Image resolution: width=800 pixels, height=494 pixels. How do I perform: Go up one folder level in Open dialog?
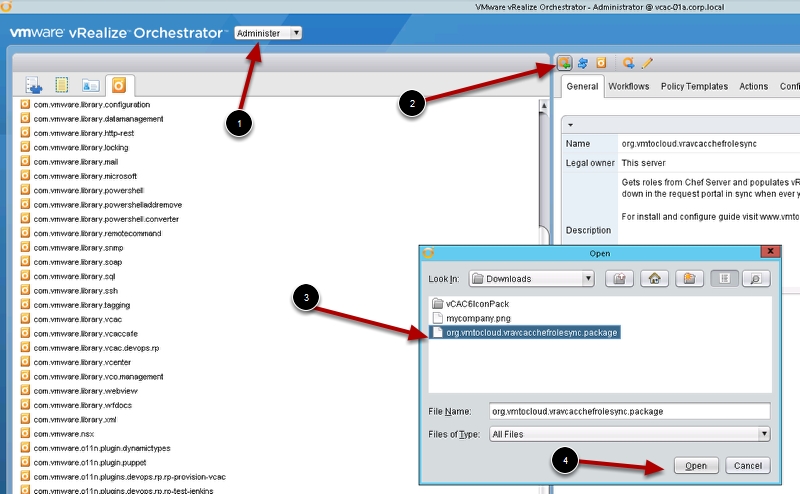click(x=620, y=279)
